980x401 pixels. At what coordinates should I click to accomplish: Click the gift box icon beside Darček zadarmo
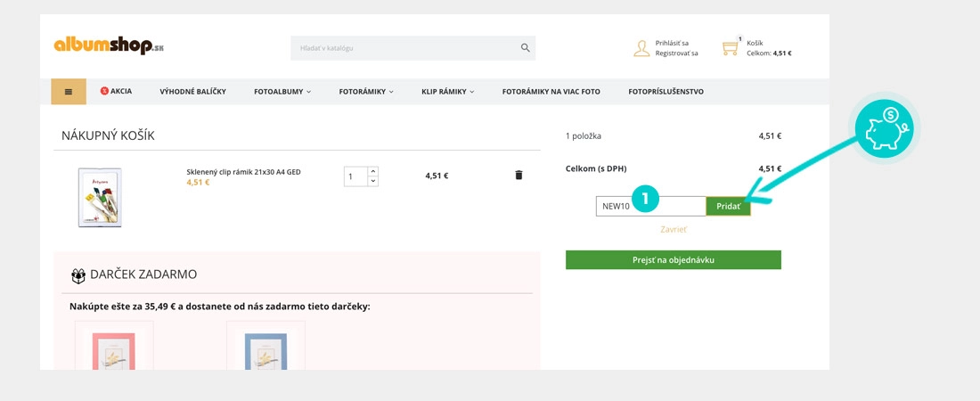[78, 276]
